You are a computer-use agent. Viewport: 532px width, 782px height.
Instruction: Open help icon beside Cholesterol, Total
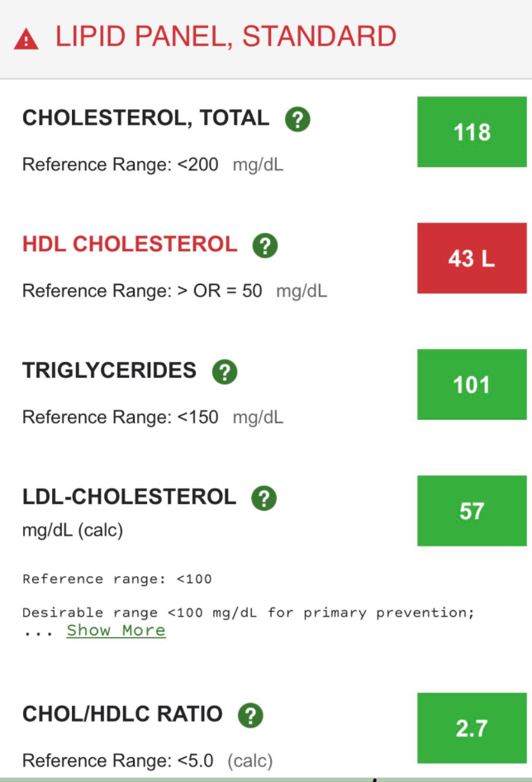297,119
